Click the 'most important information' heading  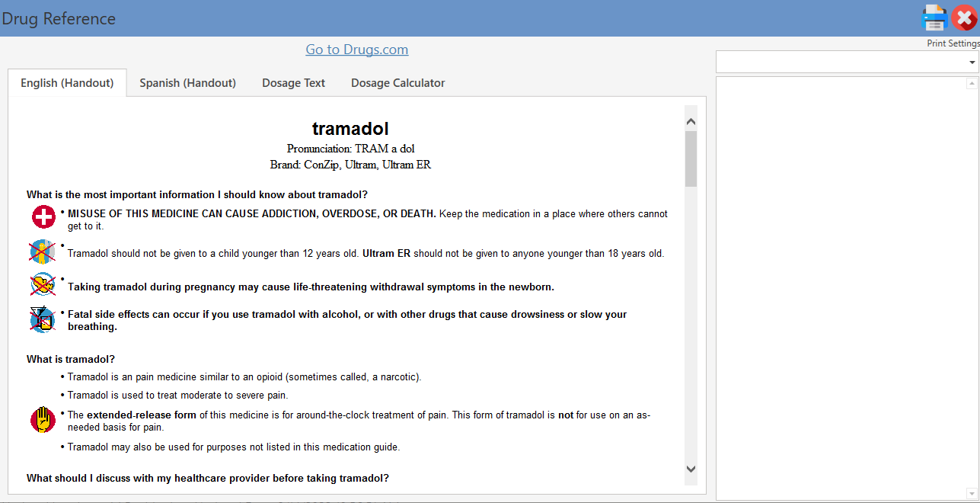click(197, 194)
